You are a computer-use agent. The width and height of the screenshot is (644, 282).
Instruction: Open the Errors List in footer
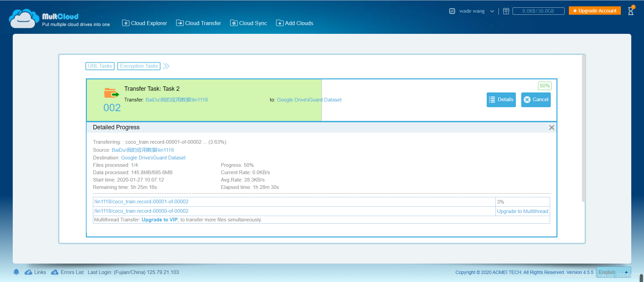(67, 272)
